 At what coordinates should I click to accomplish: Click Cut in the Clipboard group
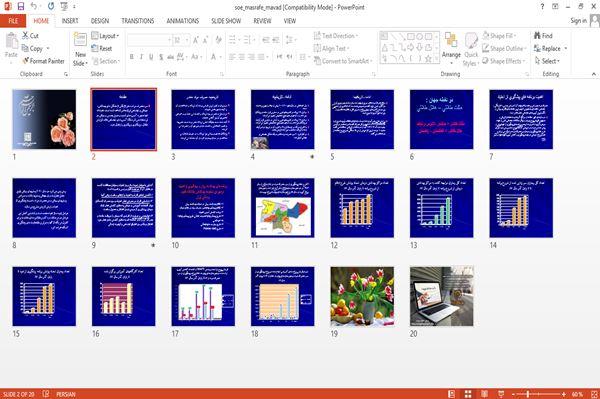click(31, 36)
